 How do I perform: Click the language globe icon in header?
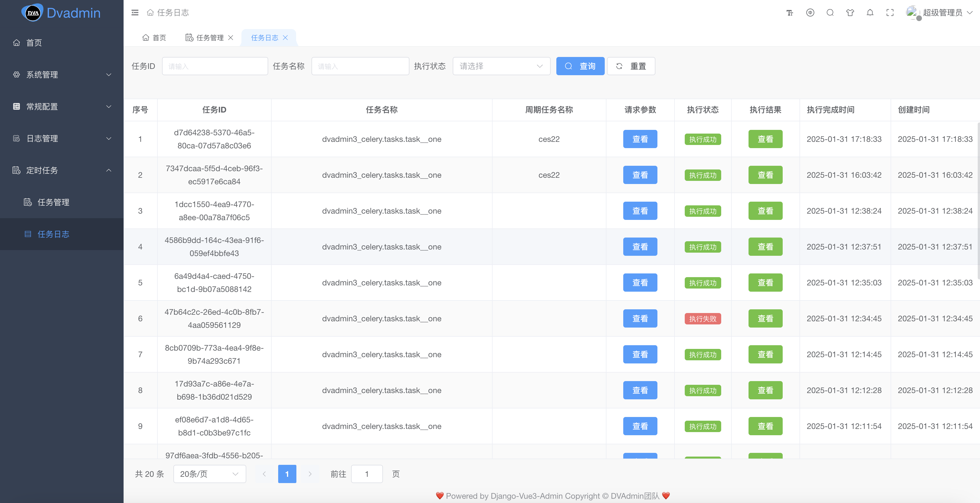[810, 13]
